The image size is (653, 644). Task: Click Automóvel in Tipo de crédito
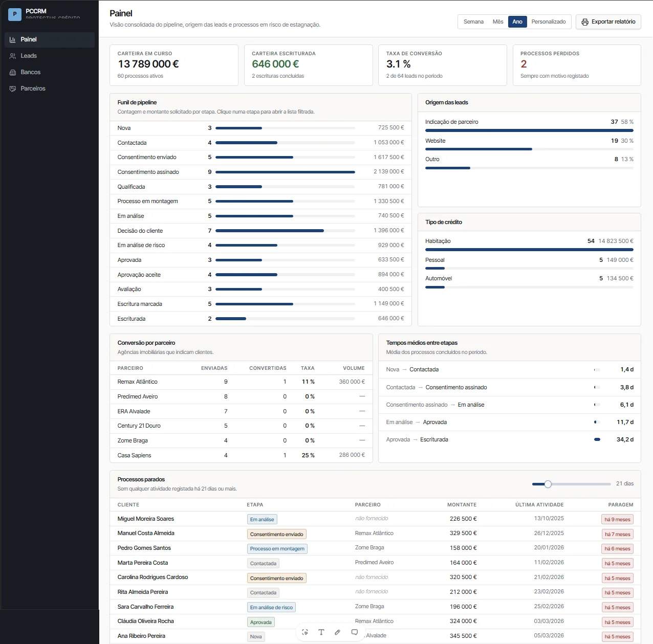pos(529,282)
